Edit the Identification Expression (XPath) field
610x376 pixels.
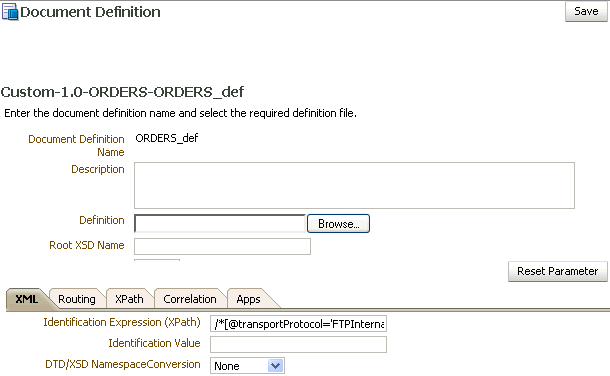(x=298, y=324)
